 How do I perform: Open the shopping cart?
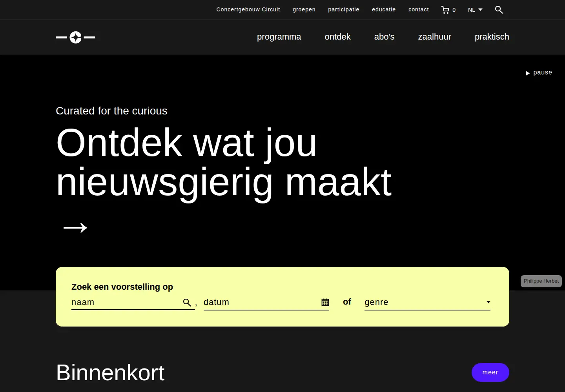[448, 10]
